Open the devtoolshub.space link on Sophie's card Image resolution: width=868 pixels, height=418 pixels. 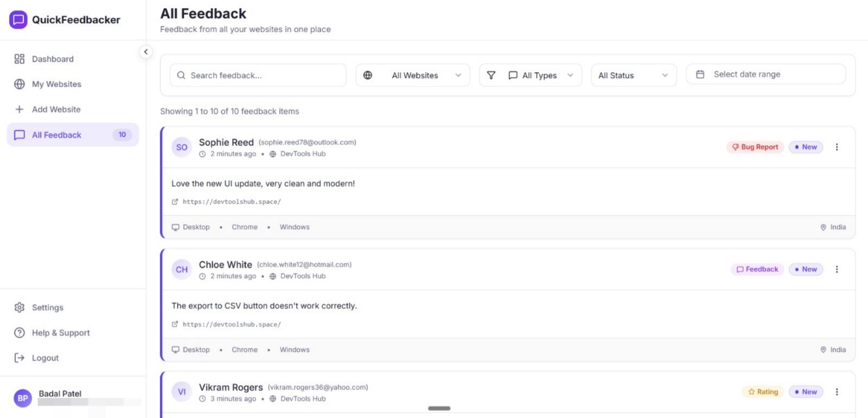232,201
